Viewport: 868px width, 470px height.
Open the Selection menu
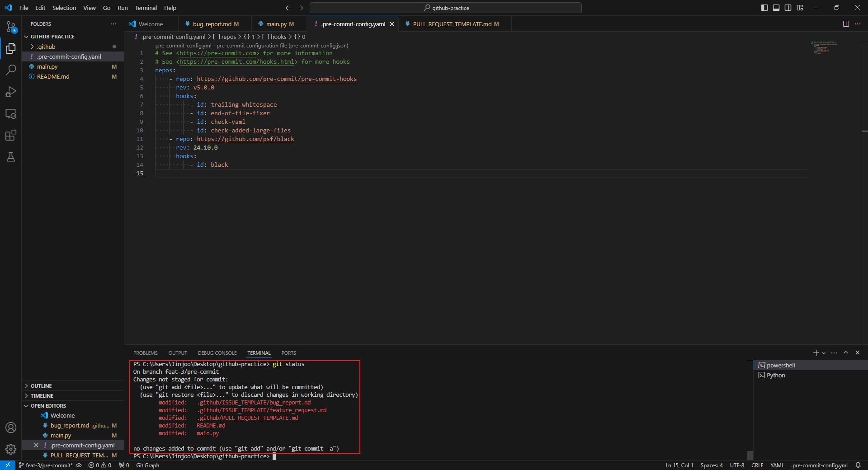[x=64, y=8]
